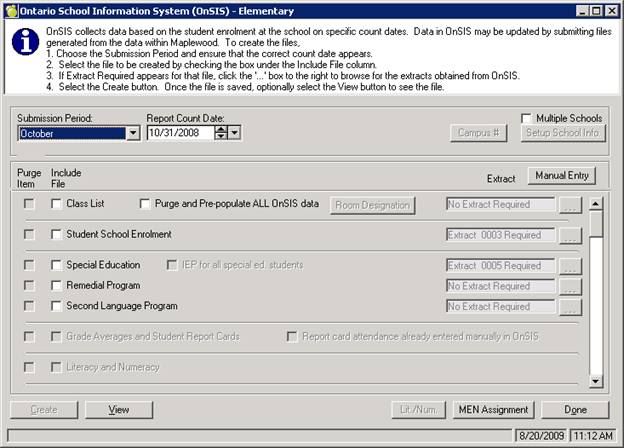The height and width of the screenshot is (448, 624).
Task: Click the 8/20/2009 status bar date
Action: pyautogui.click(x=542, y=436)
